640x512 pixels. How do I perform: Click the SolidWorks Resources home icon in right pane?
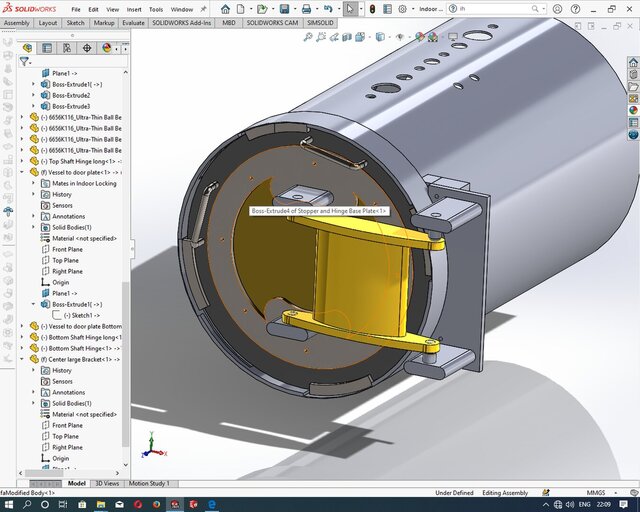click(x=633, y=63)
